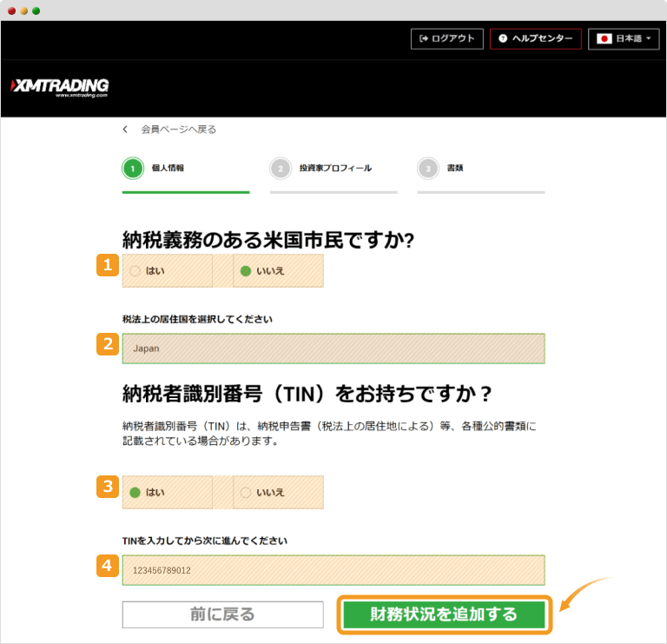Click the 前に戻る button
The width and height of the screenshot is (667, 644).
pos(222,614)
